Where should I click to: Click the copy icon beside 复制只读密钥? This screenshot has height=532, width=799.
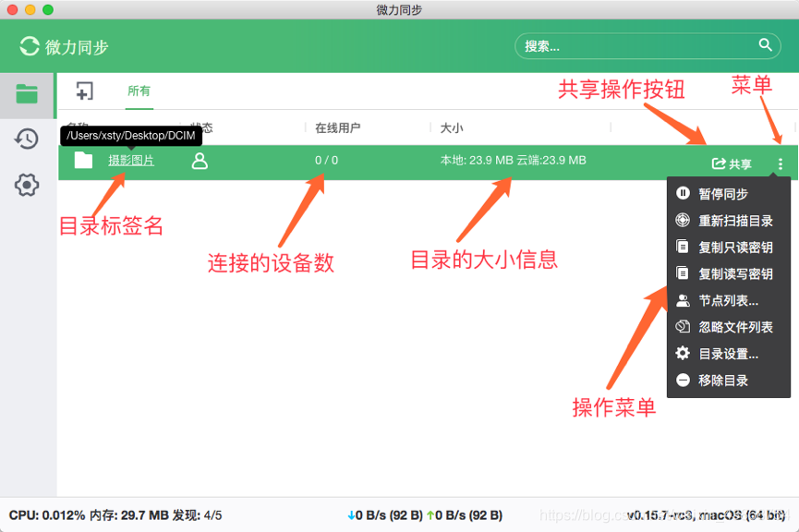[x=683, y=247]
